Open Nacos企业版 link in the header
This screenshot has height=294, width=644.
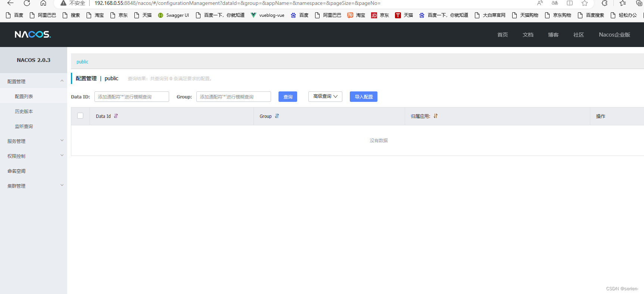coord(615,35)
